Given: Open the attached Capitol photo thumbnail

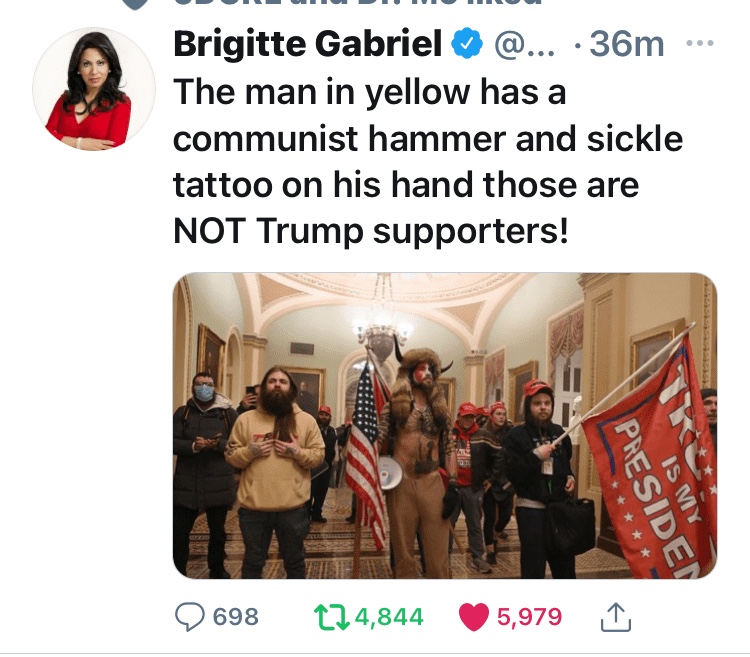Looking at the screenshot, I should tap(445, 426).
